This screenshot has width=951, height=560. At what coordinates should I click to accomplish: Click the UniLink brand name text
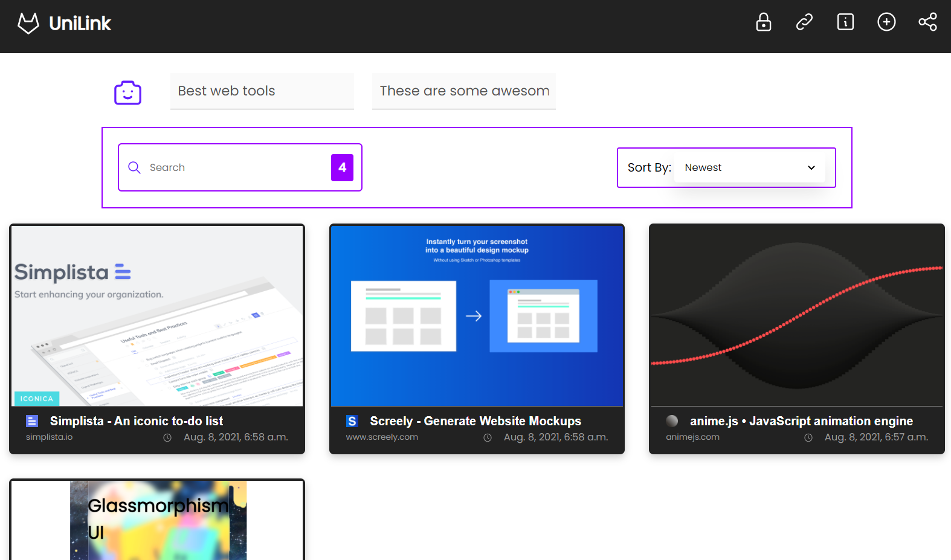(80, 24)
